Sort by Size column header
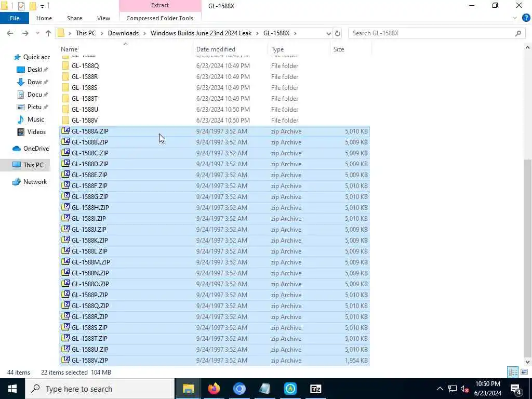The width and height of the screenshot is (532, 399). coord(339,49)
